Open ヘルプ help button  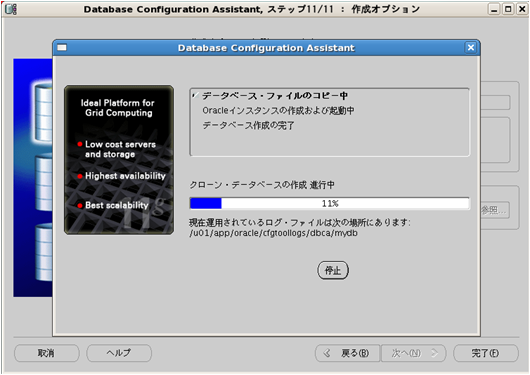(119, 353)
